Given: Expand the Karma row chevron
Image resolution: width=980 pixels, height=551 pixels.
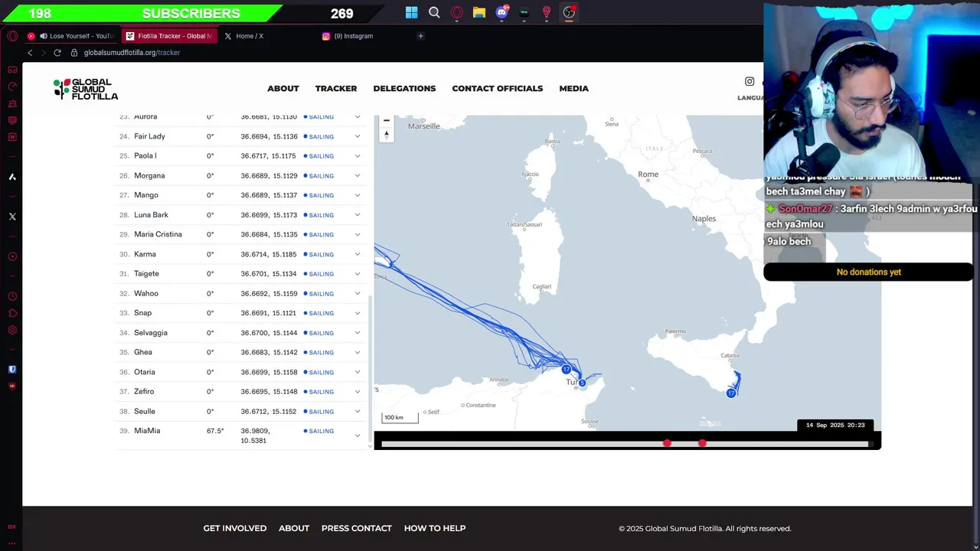Looking at the screenshot, I should coord(358,254).
